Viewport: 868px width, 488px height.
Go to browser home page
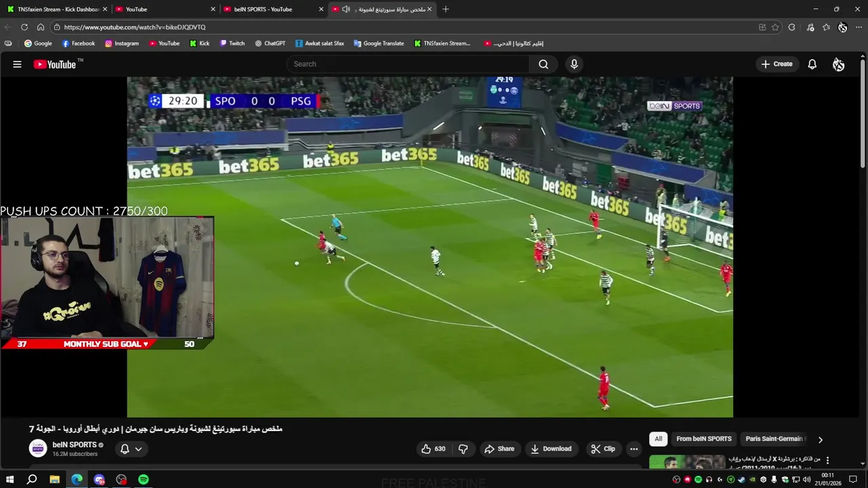click(41, 27)
